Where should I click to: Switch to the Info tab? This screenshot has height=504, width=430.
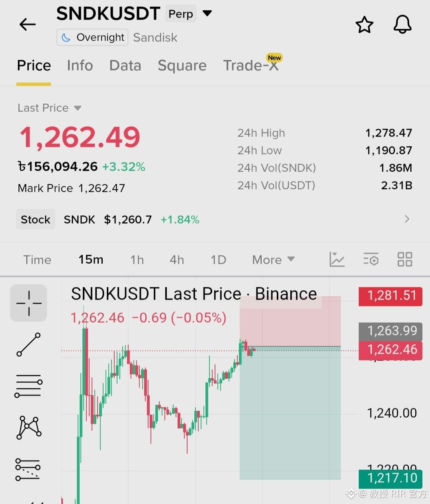tap(80, 65)
